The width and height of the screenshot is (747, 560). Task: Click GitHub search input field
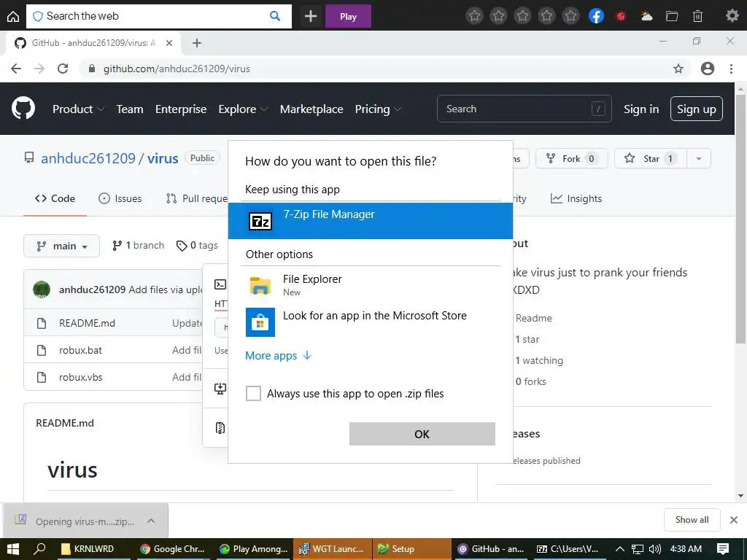[524, 109]
